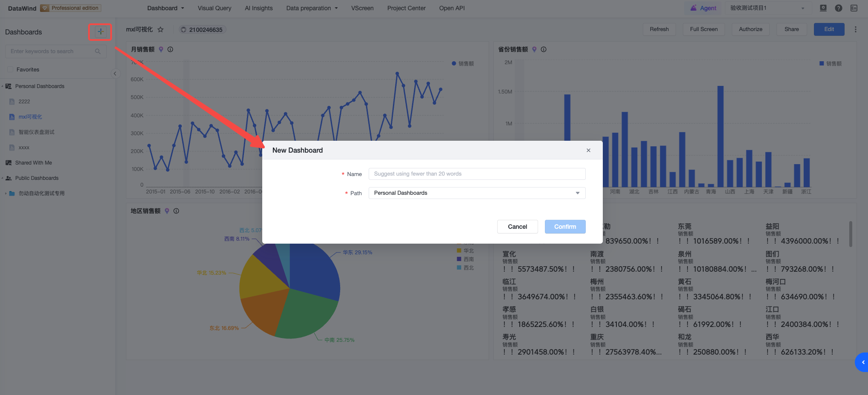The image size is (868, 395).
Task: Open the help question mark icon
Action: click(x=838, y=8)
